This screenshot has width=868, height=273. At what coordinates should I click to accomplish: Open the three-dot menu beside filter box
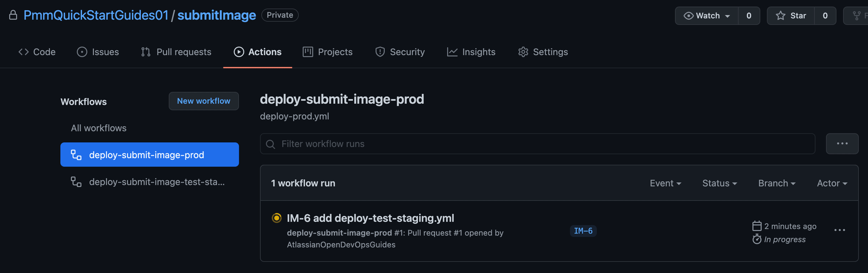pos(842,144)
